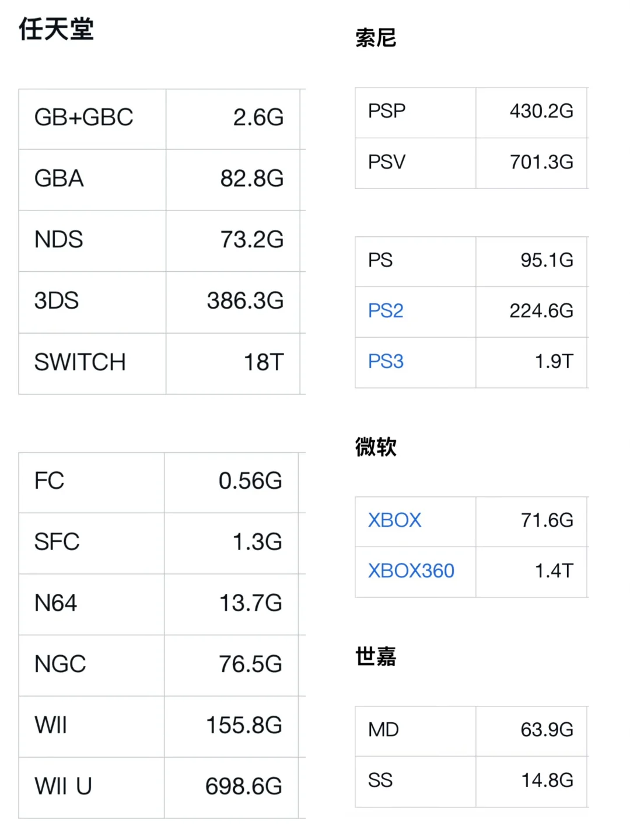This screenshot has height=840, width=630.
Task: Click the PSP row label
Action: [x=387, y=111]
